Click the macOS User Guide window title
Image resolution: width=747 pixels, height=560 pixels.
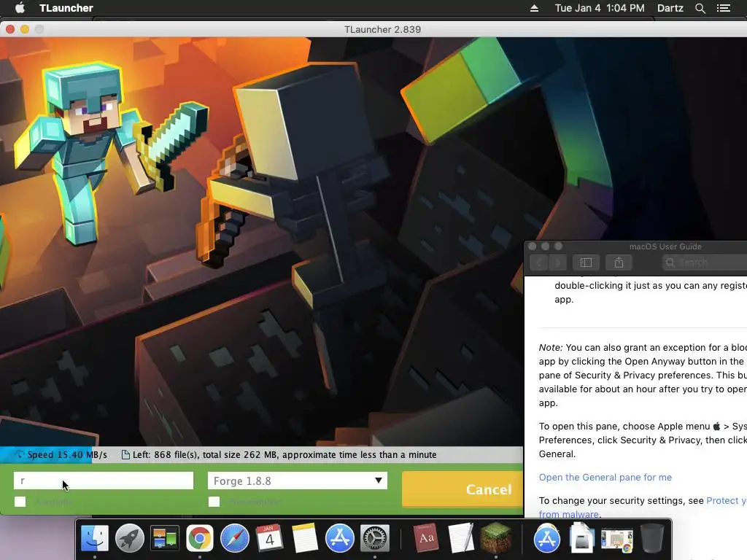pos(665,246)
